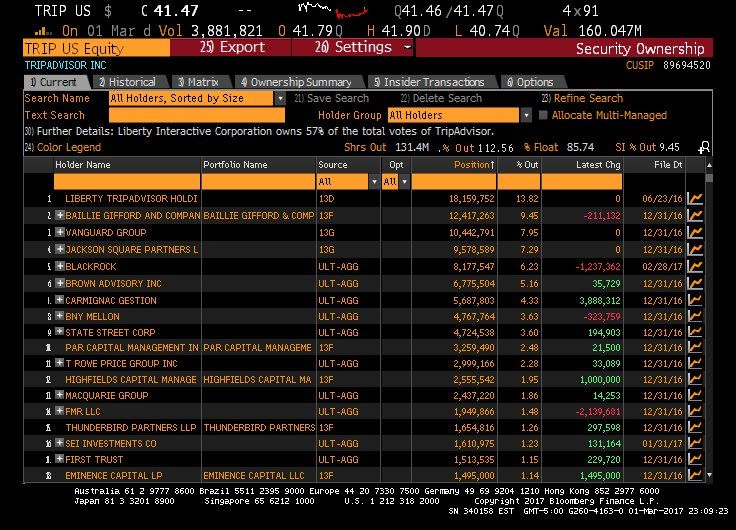Click the Refine Search link
This screenshot has width=736, height=530.
point(582,99)
